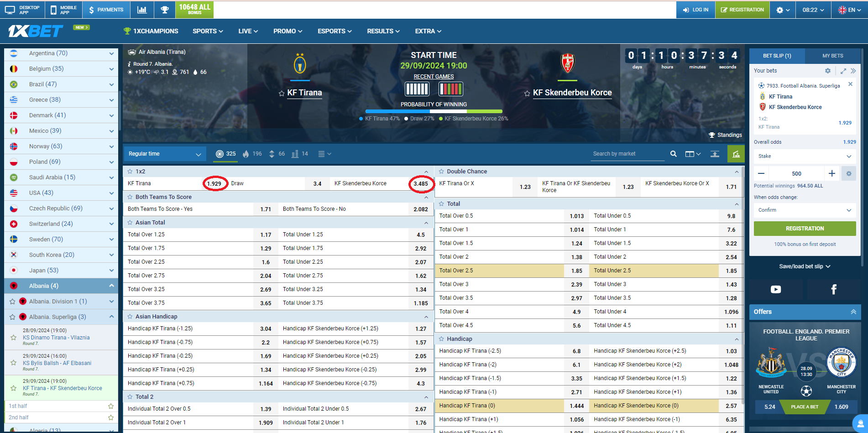Open the support chat icon
The width and height of the screenshot is (868, 433).
click(860, 423)
